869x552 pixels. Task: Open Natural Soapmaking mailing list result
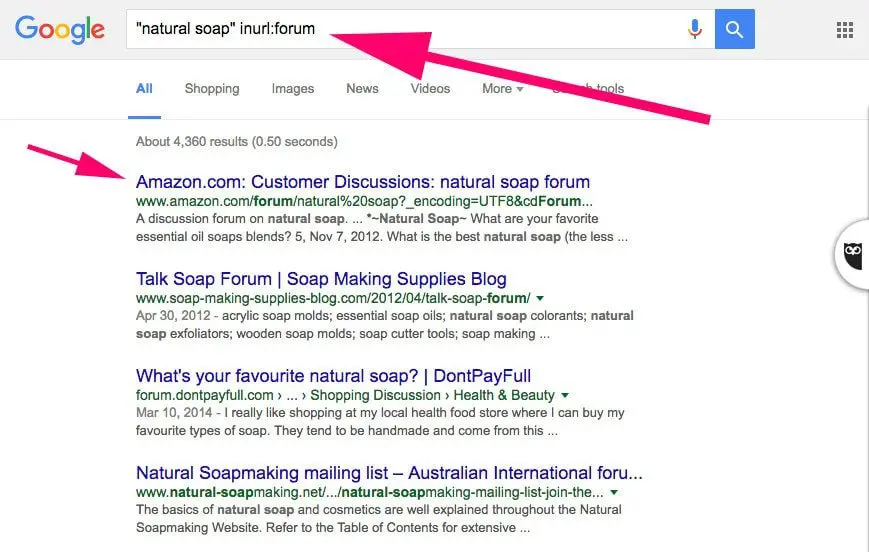coord(389,473)
